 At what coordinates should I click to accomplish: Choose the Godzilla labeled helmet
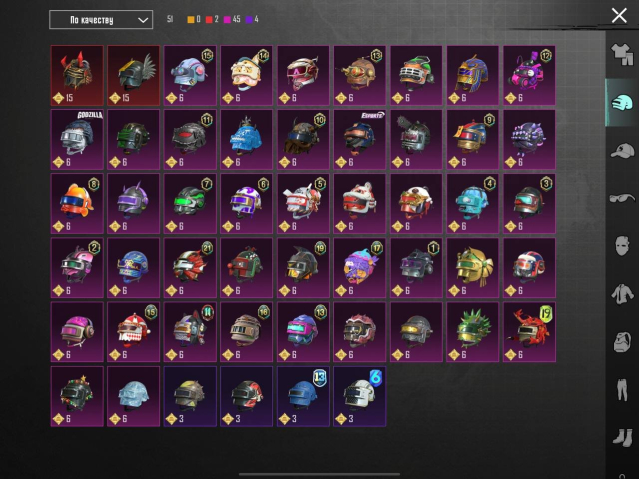pyautogui.click(x=77, y=139)
